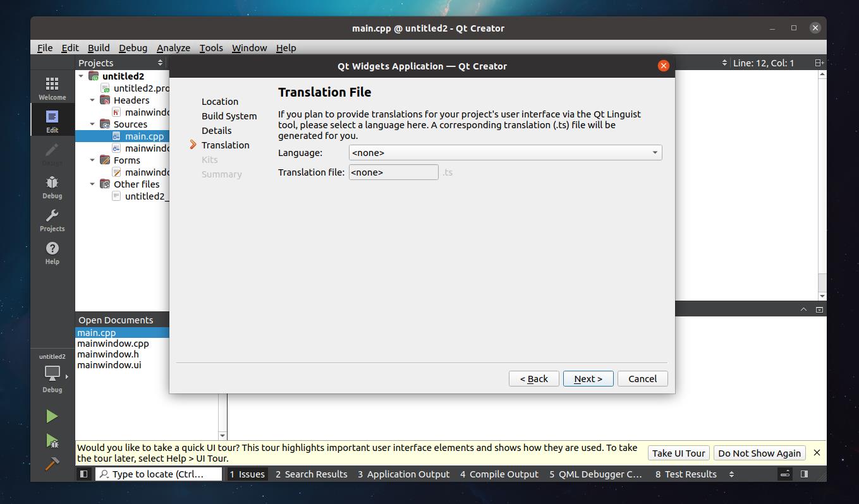Open the Analyze menu
This screenshot has height=504, width=859.
[173, 48]
